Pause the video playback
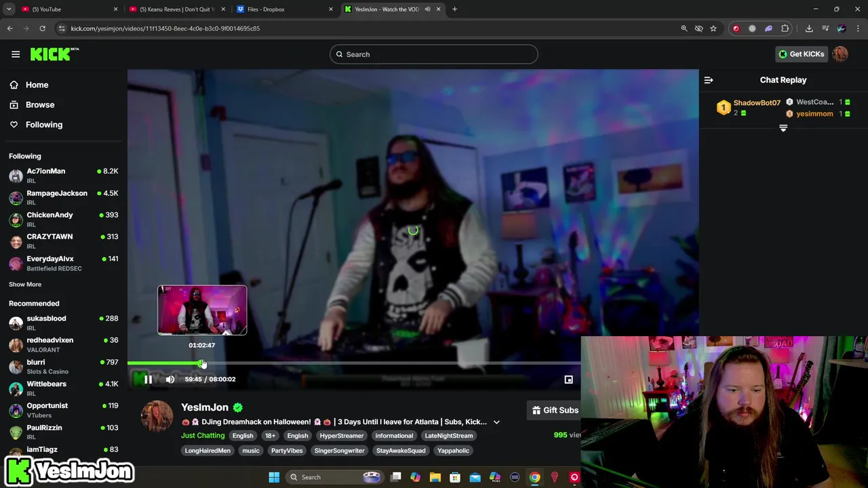This screenshot has width=868, height=488. [148, 380]
